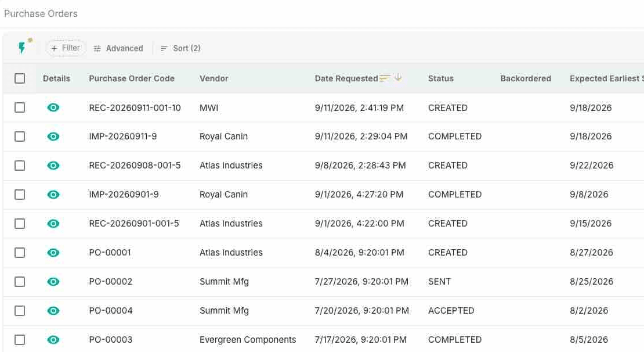View details of REC-20260911-001-10
The width and height of the screenshot is (644, 352).
pyautogui.click(x=53, y=107)
